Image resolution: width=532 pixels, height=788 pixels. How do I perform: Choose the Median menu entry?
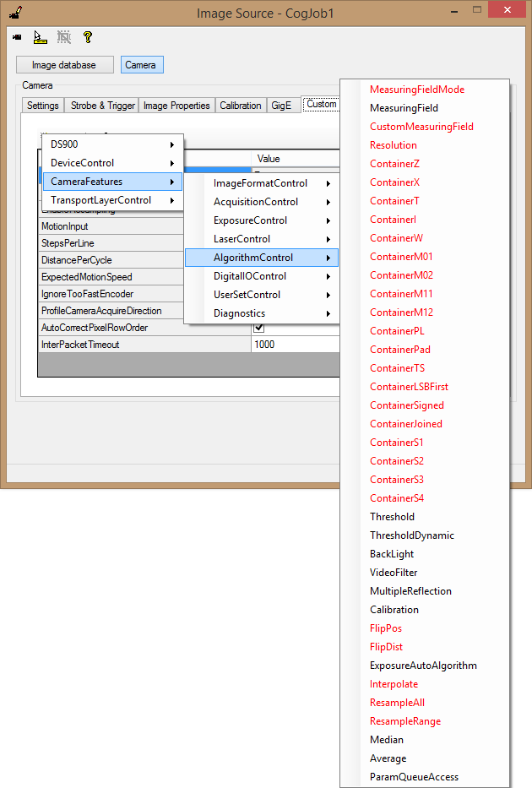(x=387, y=740)
